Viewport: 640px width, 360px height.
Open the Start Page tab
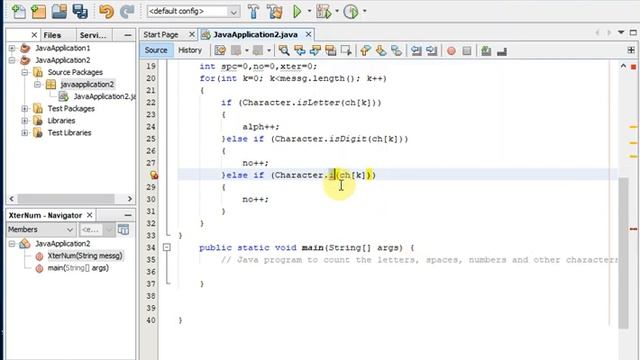click(161, 35)
